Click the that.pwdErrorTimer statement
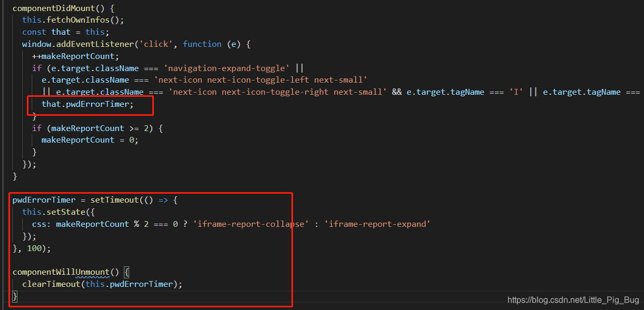The width and height of the screenshot is (644, 310). tap(88, 104)
